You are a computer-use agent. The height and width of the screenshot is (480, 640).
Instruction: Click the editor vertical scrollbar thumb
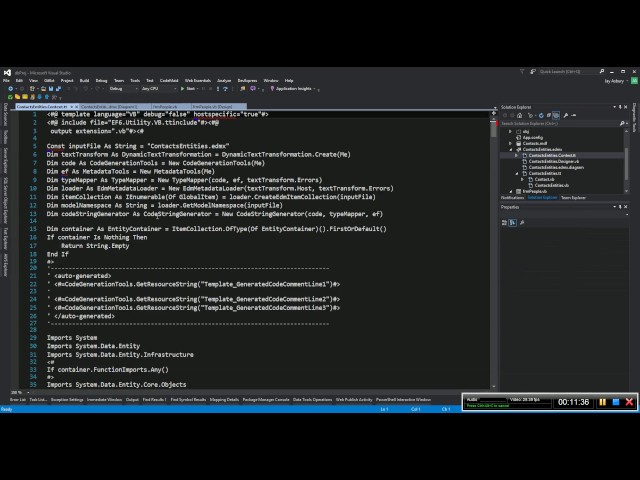(493, 128)
